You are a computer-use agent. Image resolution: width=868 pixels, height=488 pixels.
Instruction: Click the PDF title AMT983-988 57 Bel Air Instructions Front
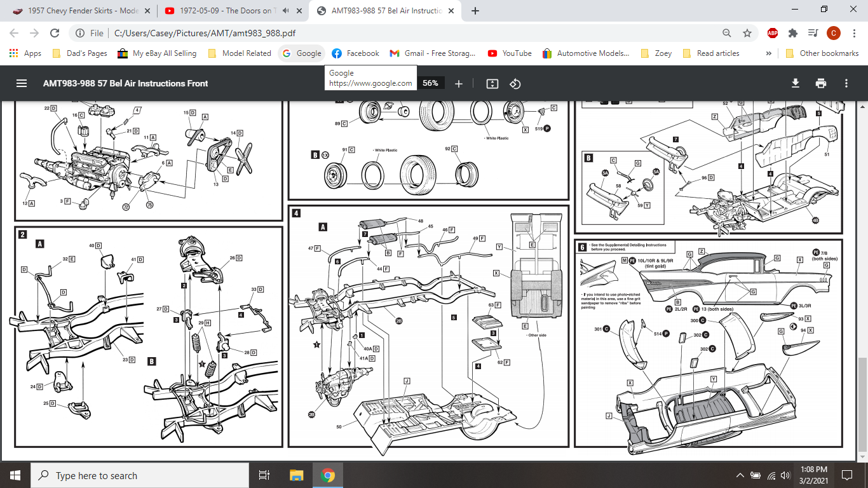coord(125,83)
